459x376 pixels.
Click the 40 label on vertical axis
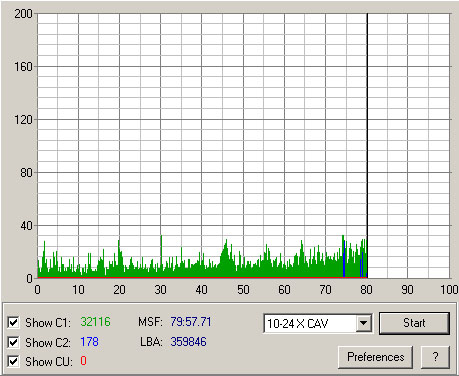click(x=26, y=226)
